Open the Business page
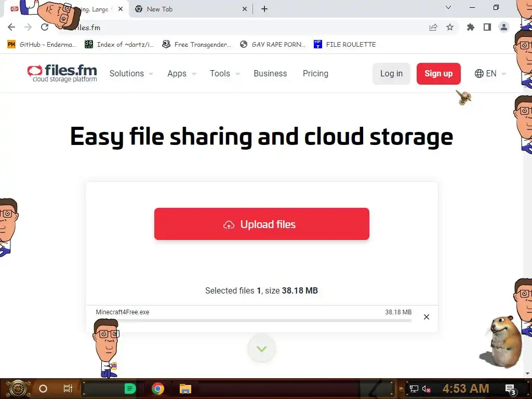Screen dimensions: 532x399 (x=270, y=74)
